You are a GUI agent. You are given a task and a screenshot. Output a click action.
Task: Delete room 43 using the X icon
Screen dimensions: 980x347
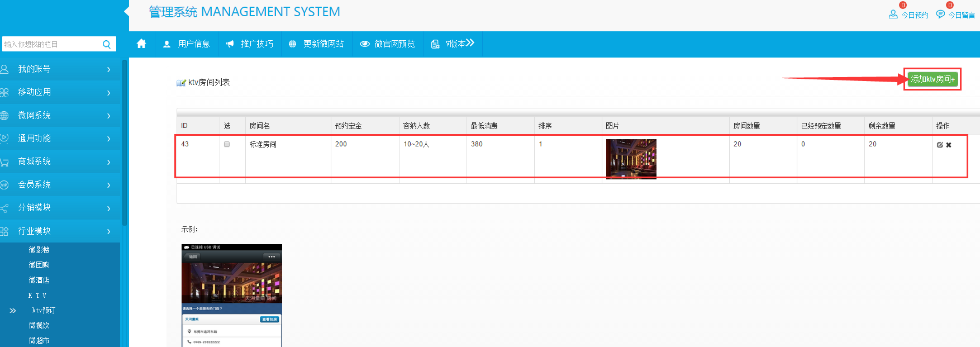pos(949,145)
